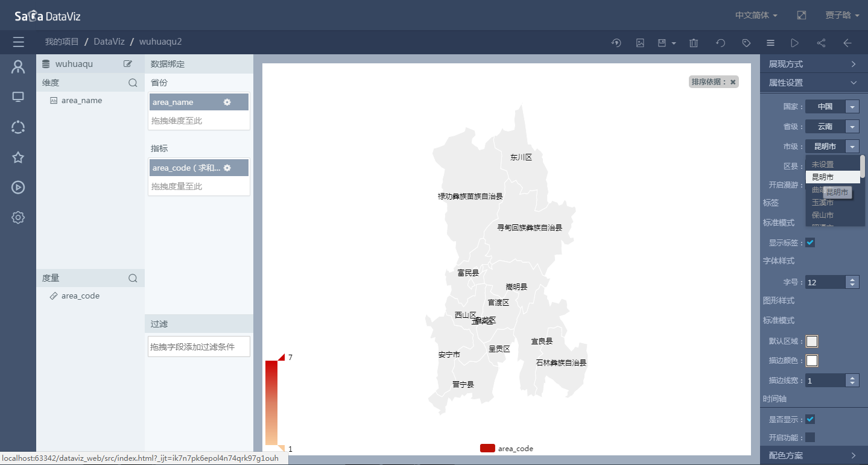Click the 东川区 map label
The height and width of the screenshot is (465, 868).
[x=521, y=157]
